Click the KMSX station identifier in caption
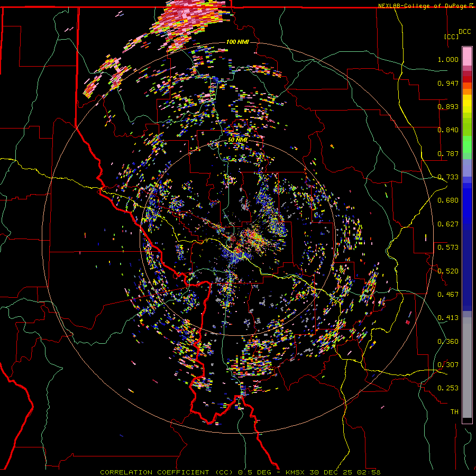Image resolution: width=476 pixels, height=476 pixels. point(296,472)
